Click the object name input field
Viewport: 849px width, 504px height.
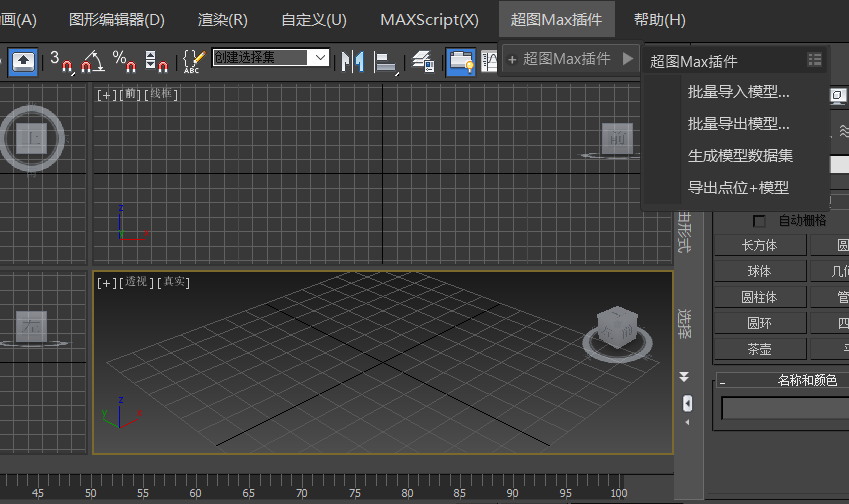[785, 408]
